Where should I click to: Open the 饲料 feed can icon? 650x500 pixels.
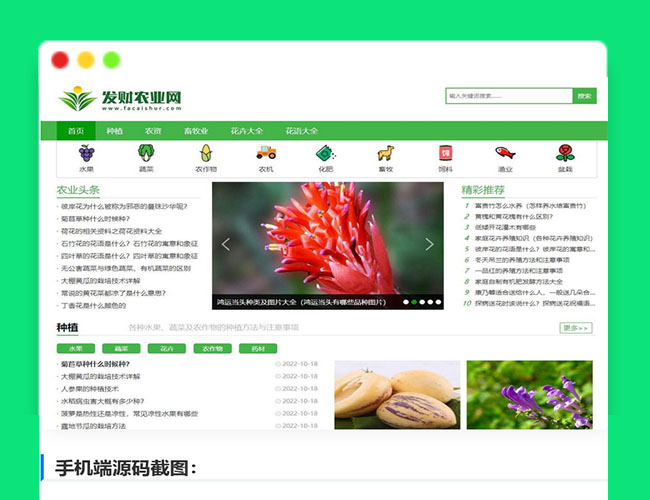coord(445,158)
